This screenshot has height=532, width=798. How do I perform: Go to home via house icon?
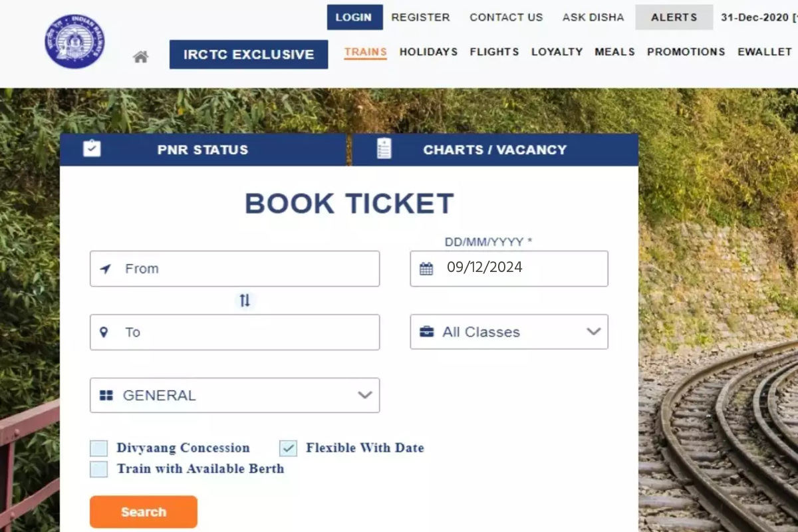tap(140, 57)
